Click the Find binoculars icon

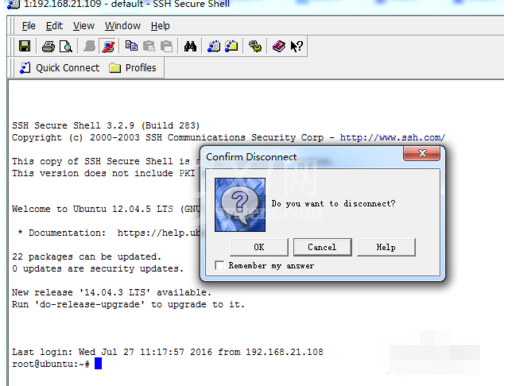[x=190, y=46]
